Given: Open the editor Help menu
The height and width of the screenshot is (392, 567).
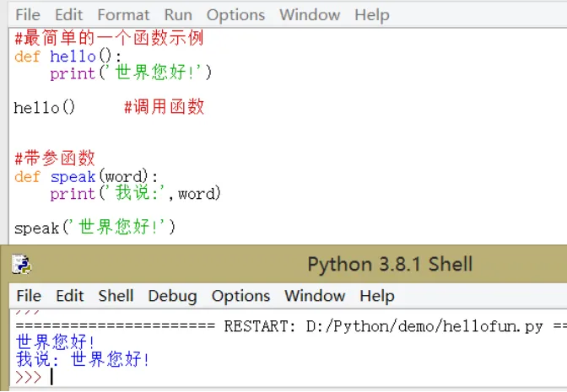Looking at the screenshot, I should point(372,15).
